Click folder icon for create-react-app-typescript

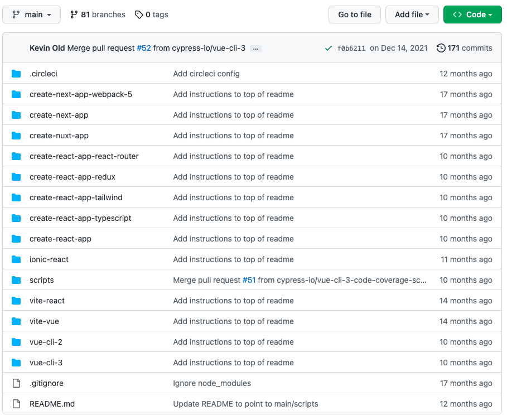click(x=16, y=218)
